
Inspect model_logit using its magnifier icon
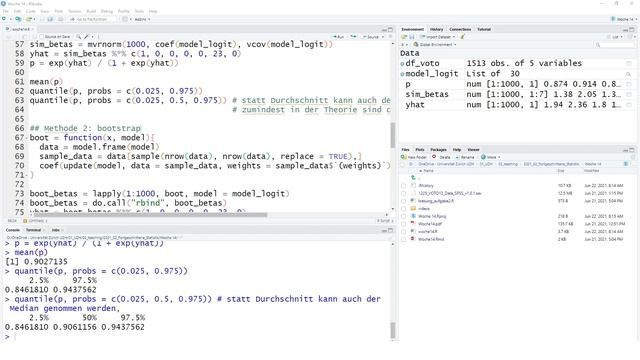[629, 74]
